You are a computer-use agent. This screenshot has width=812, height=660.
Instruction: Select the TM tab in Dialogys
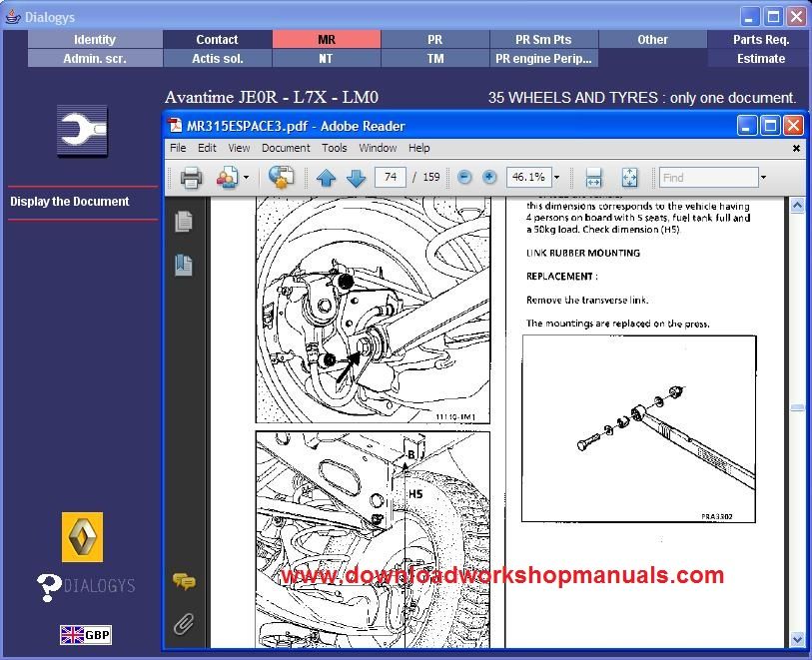[x=435, y=59]
